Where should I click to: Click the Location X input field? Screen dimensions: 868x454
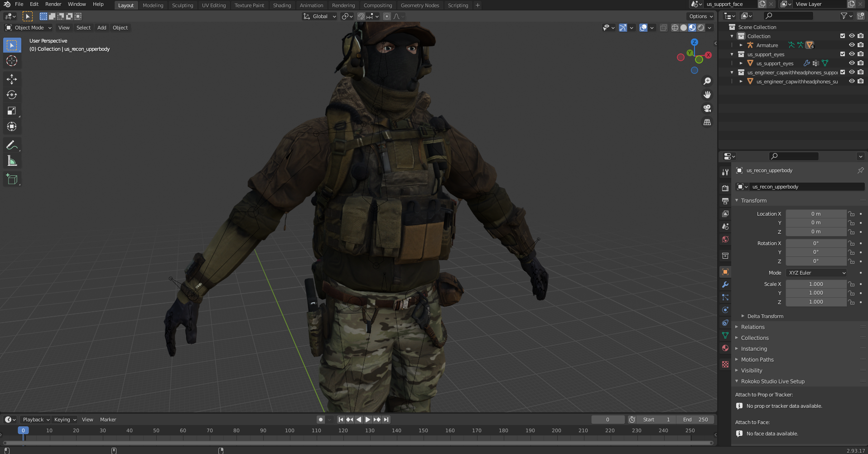coord(815,214)
